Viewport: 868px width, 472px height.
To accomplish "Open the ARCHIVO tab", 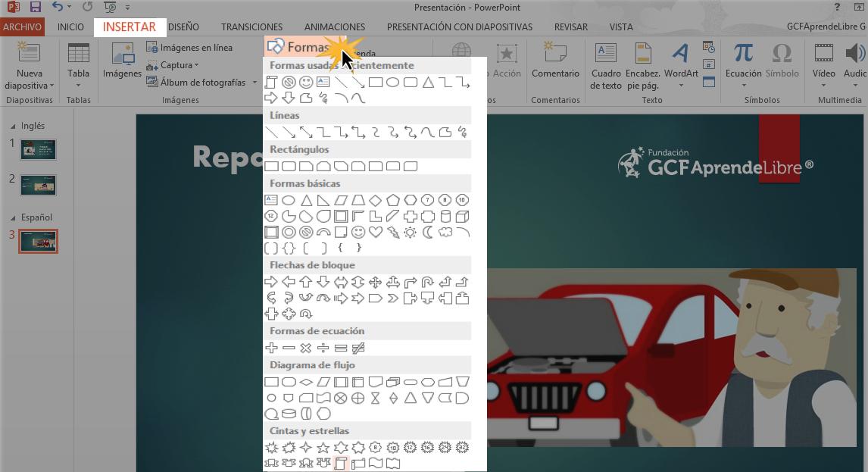I will 22,27.
